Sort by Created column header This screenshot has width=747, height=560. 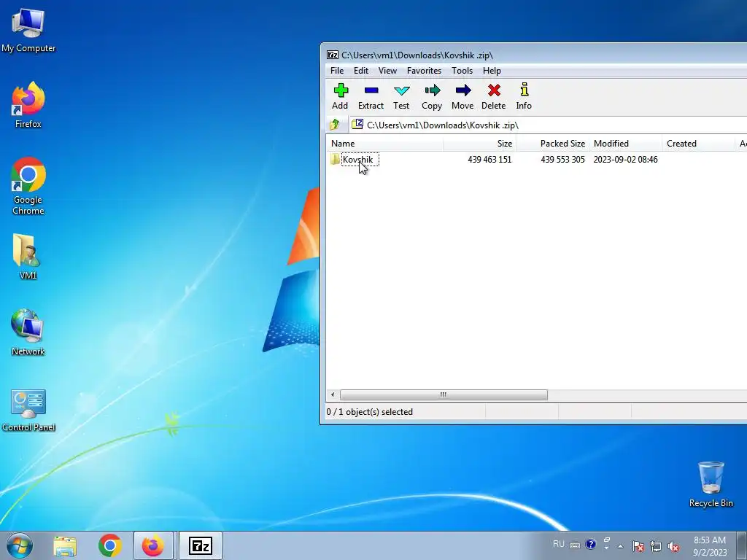pyautogui.click(x=699, y=144)
